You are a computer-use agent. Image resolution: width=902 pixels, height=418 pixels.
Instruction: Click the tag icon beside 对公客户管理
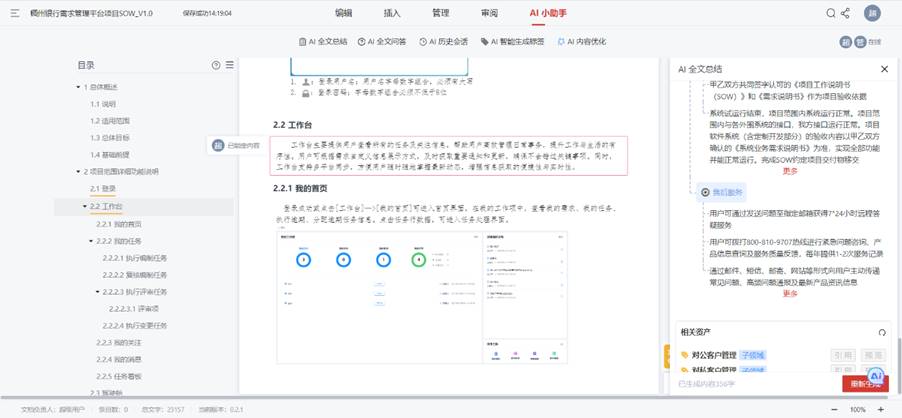coord(685,355)
